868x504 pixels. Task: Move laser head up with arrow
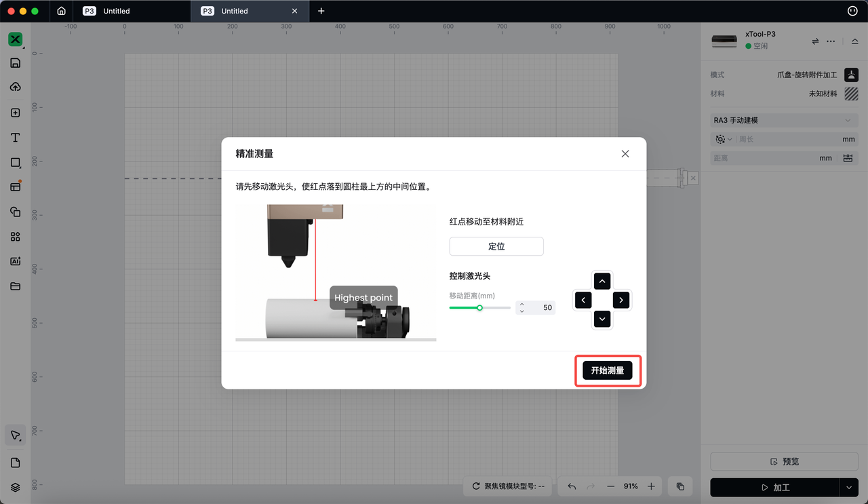(x=602, y=281)
